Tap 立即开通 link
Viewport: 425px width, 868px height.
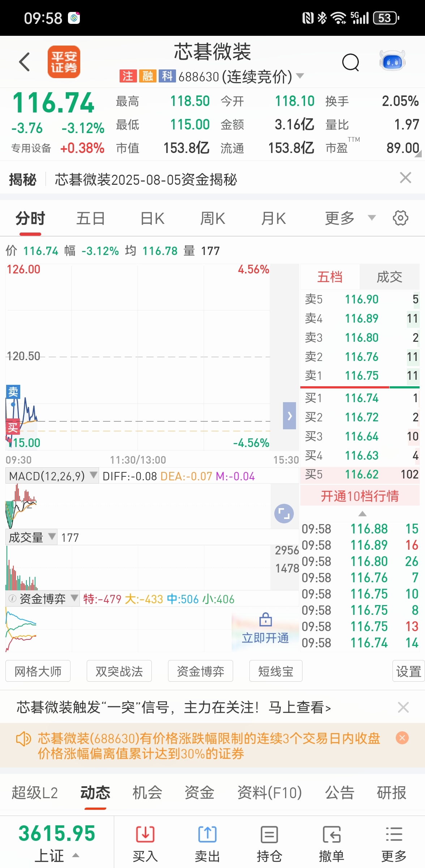(266, 638)
